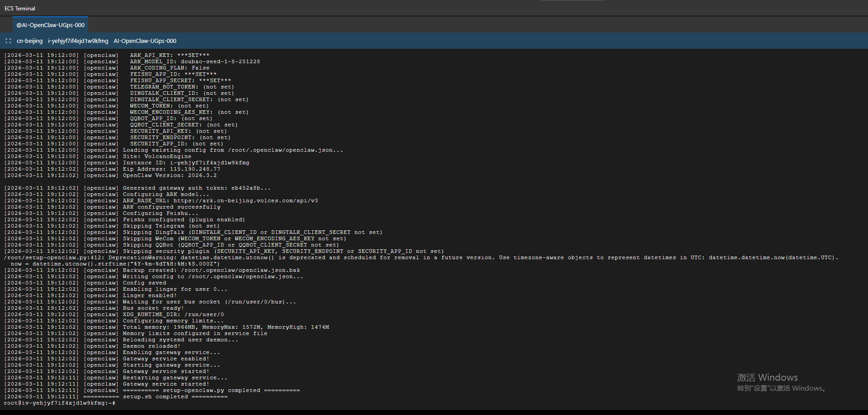Click the Generated gateway auth token line
Image resolution: width=868 pixels, height=415 pixels.
[x=137, y=188]
